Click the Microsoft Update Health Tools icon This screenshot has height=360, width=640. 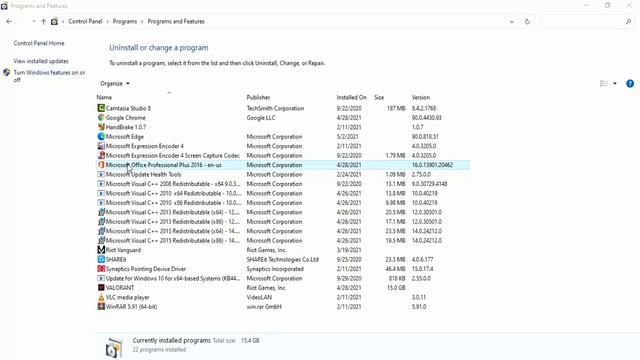pos(101,174)
